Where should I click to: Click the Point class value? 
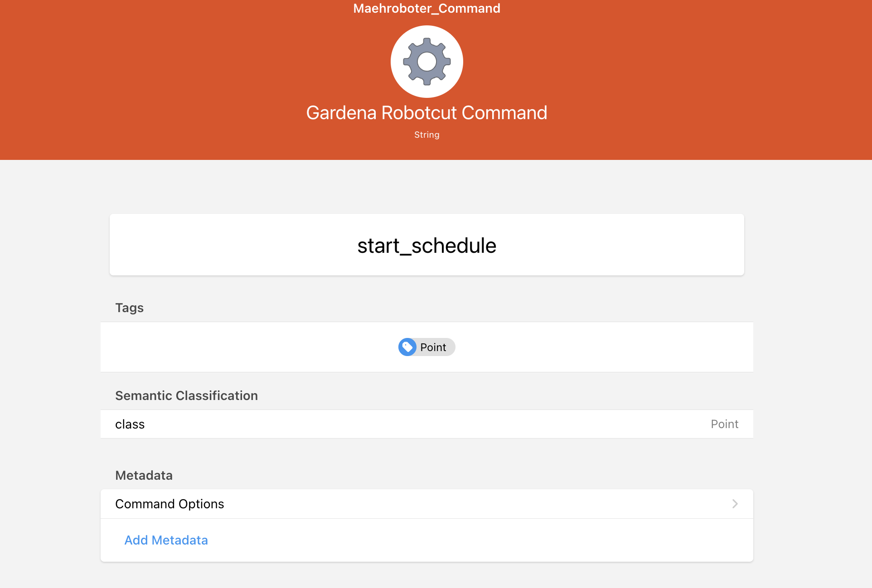tap(724, 424)
